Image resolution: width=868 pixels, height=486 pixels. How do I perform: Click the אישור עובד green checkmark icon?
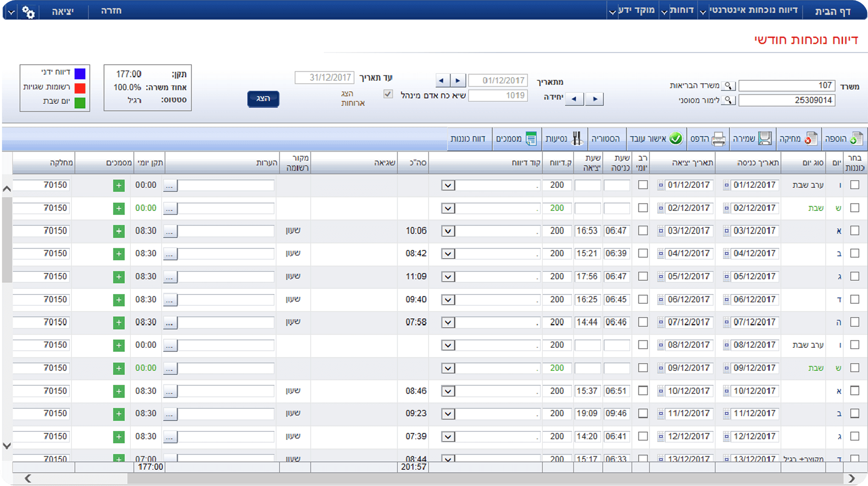point(676,139)
